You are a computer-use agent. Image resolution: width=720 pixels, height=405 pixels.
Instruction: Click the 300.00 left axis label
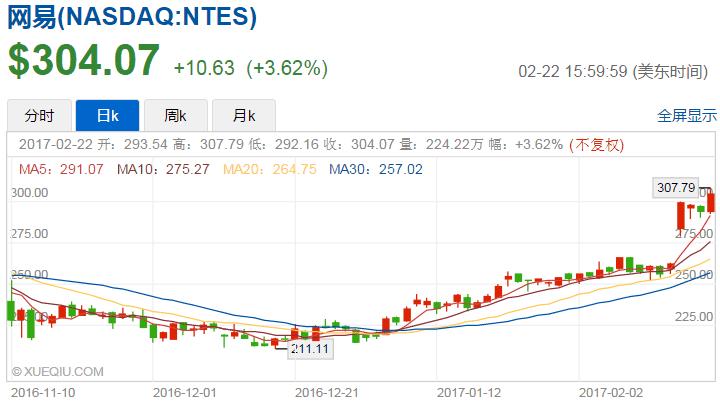pyautogui.click(x=29, y=193)
